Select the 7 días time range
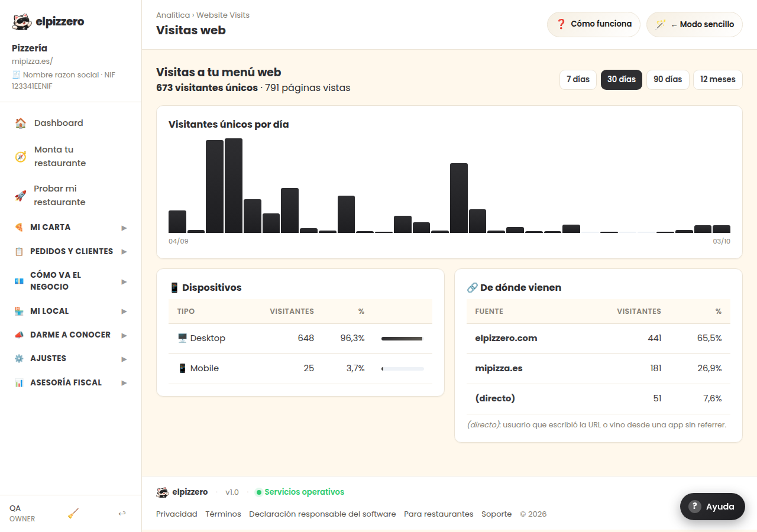The image size is (757, 532). pyautogui.click(x=578, y=80)
